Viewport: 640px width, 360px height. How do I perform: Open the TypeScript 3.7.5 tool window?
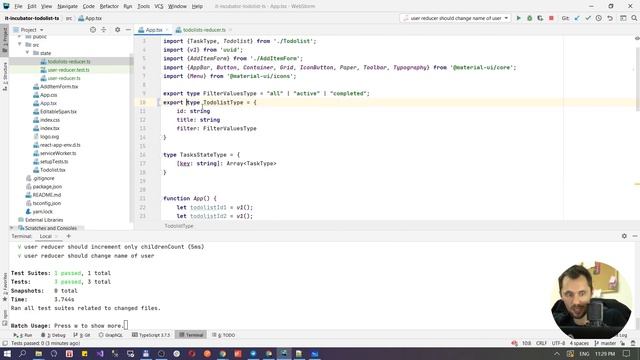[x=151, y=335]
